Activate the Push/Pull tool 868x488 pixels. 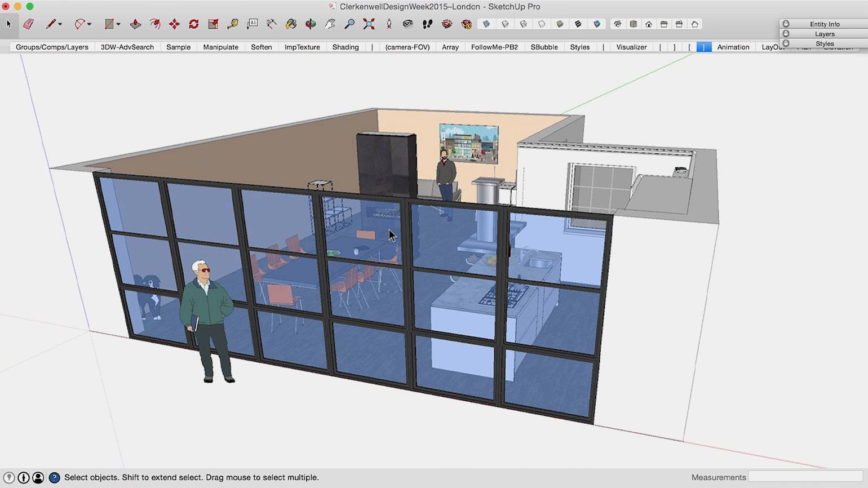pos(135,24)
